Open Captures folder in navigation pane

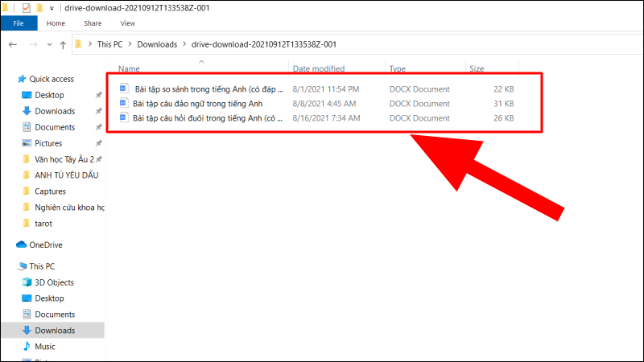(x=50, y=191)
